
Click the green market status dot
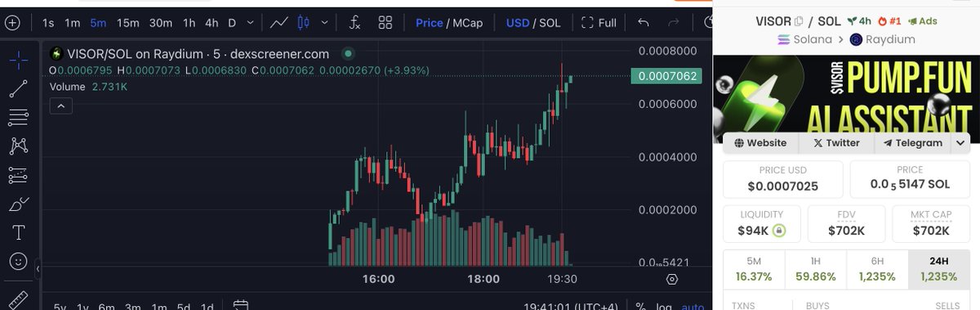click(348, 54)
